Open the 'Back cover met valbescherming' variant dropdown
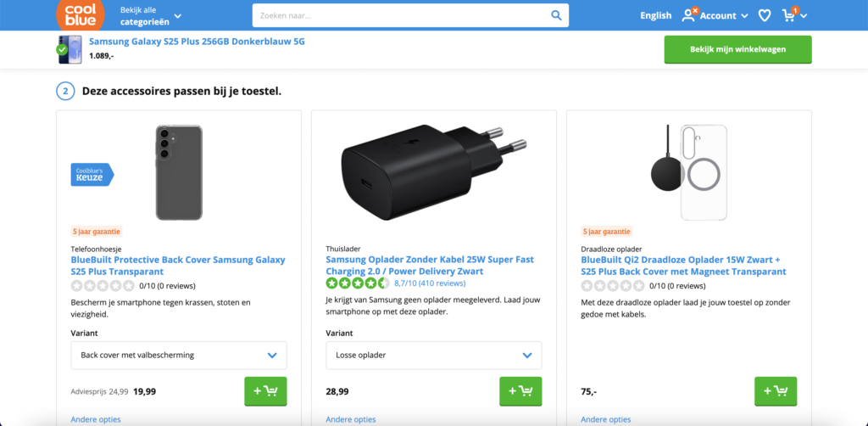868x426 pixels. point(178,355)
